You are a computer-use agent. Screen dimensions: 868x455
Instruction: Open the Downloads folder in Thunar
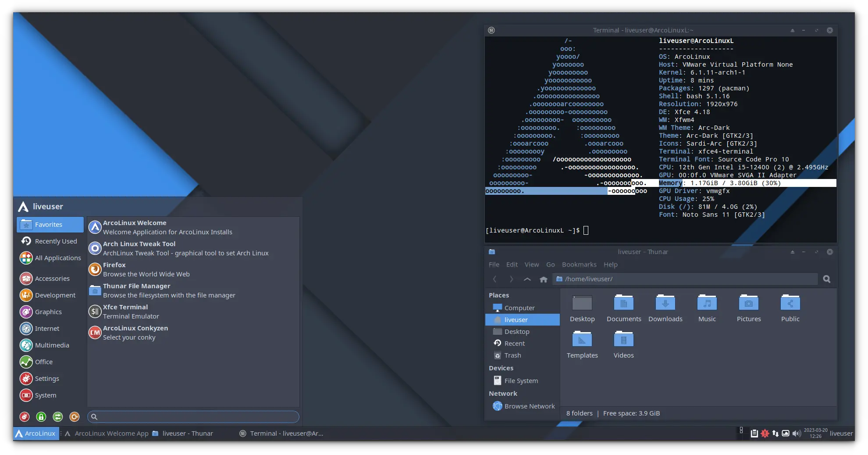[665, 307]
